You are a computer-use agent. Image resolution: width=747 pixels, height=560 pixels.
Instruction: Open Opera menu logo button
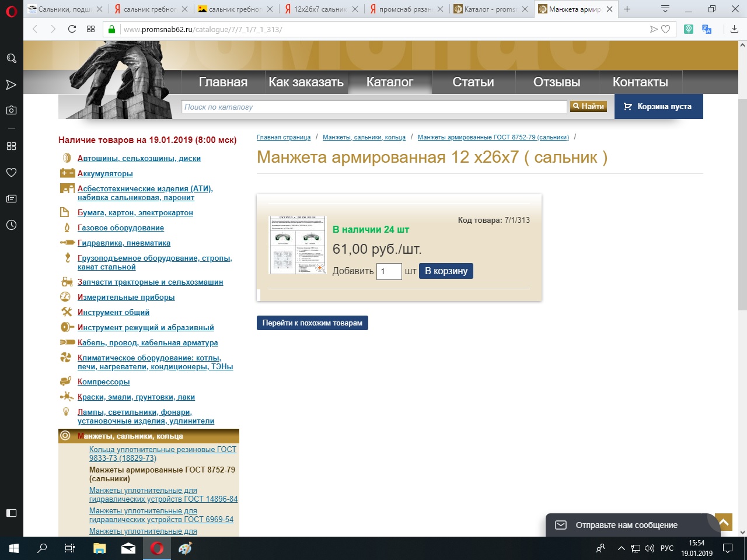click(11, 10)
